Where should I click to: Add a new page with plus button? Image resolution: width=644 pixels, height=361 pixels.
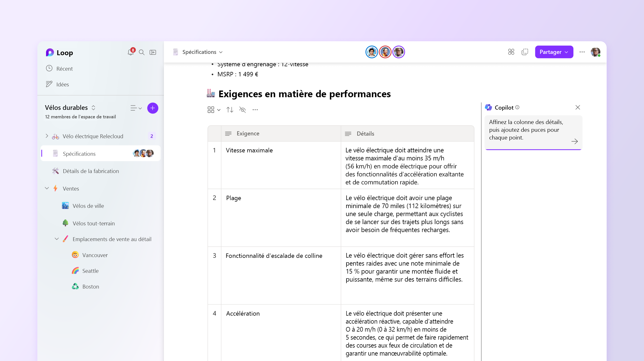click(x=153, y=108)
